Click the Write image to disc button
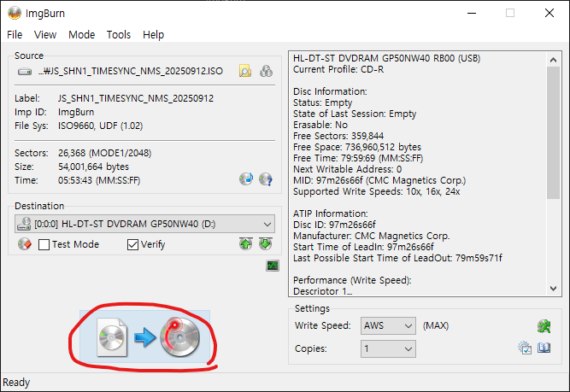Image resolution: width=570 pixels, height=392 pixels. click(144, 336)
